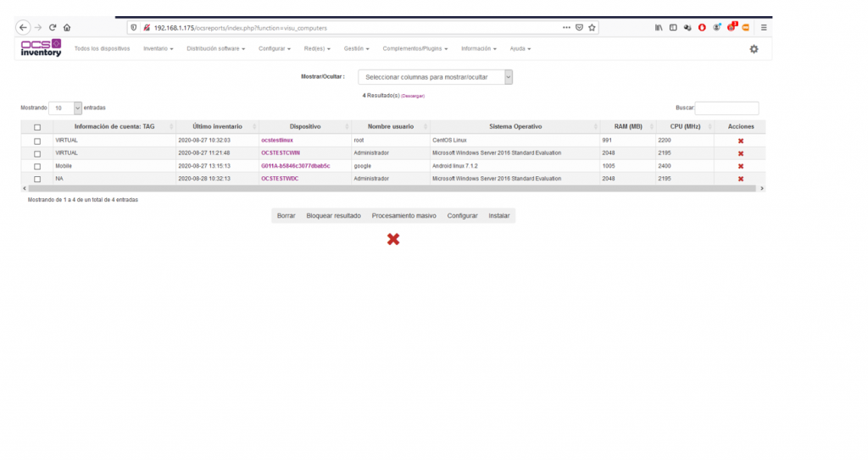Click the scrollbar right arrow

[x=762, y=189]
